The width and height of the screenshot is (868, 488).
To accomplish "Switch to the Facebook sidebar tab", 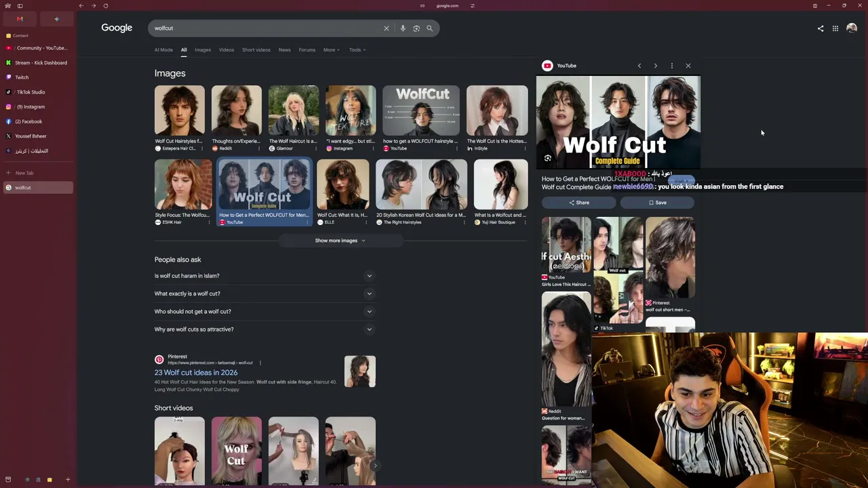I will tap(38, 121).
